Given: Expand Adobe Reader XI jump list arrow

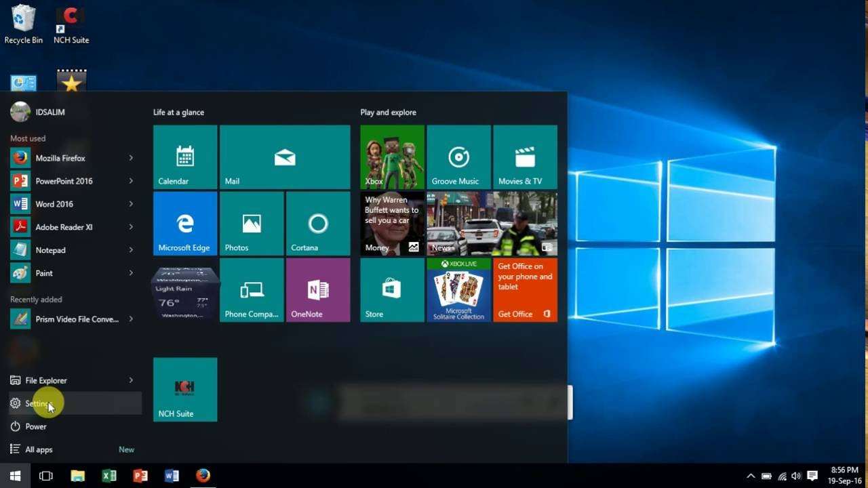Looking at the screenshot, I should click(131, 227).
